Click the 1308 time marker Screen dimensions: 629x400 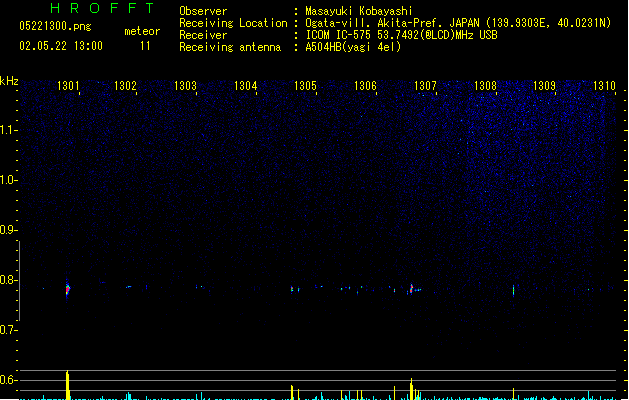(485, 86)
